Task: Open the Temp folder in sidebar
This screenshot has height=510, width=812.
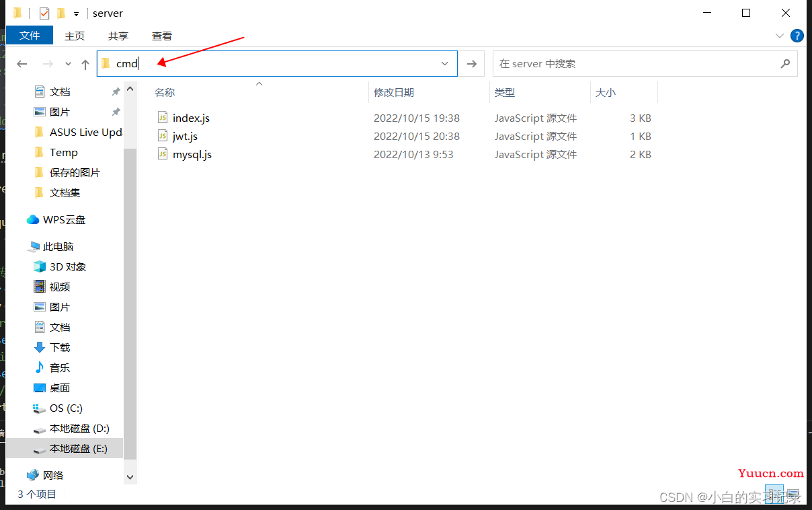Action: pyautogui.click(x=64, y=152)
